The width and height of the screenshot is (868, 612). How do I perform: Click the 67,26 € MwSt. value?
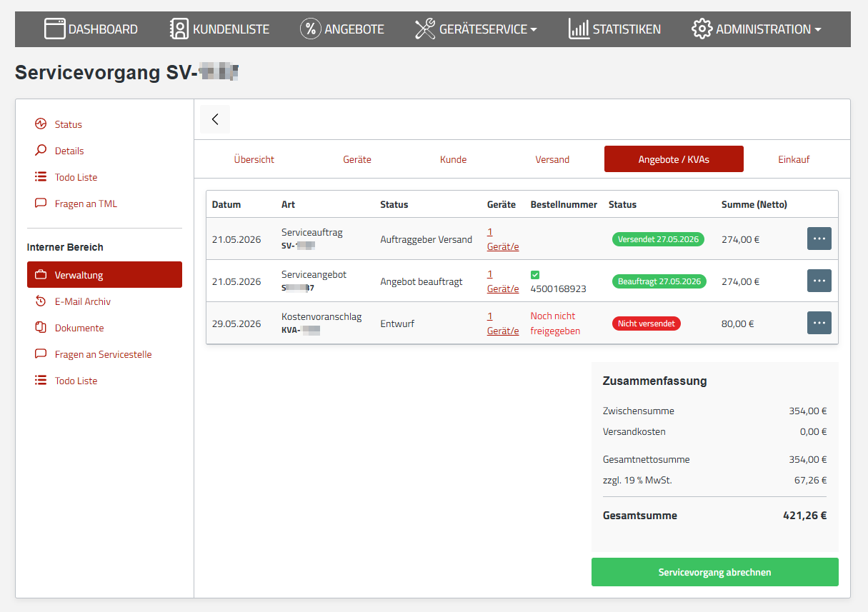coord(811,480)
